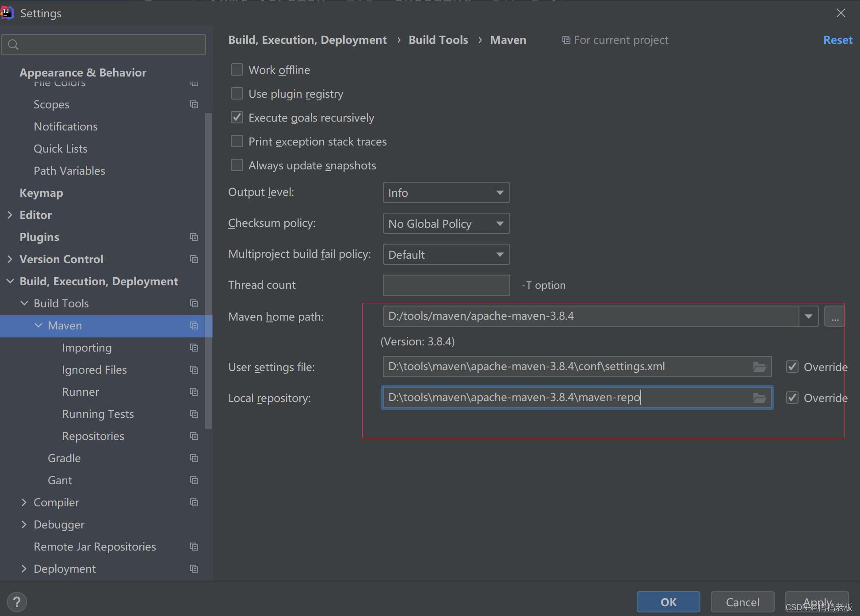Viewport: 860px width, 616px height.
Task: Click the project-level icon beside Runner
Action: pyautogui.click(x=194, y=392)
